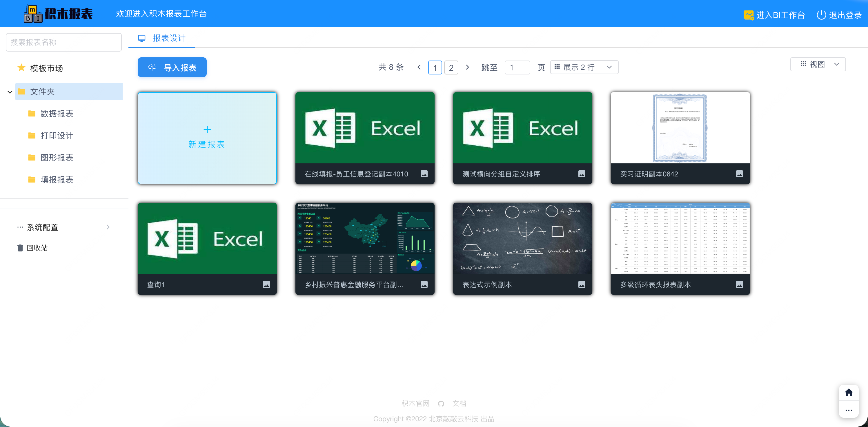The image size is (868, 427).
Task: Expand the 系统配置 submenu arrow
Action: [108, 227]
